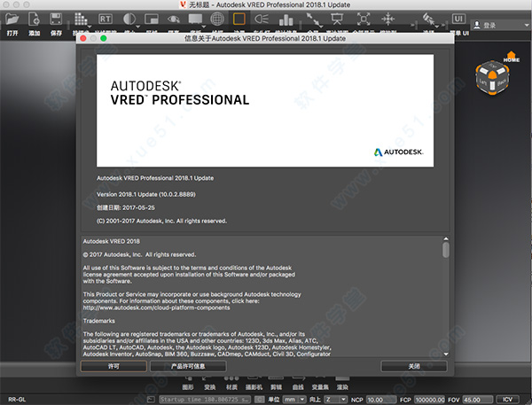Click 'Version 2018.1 Update (10.0.2.8889)' text
This screenshot has width=532, height=405.
146,194
